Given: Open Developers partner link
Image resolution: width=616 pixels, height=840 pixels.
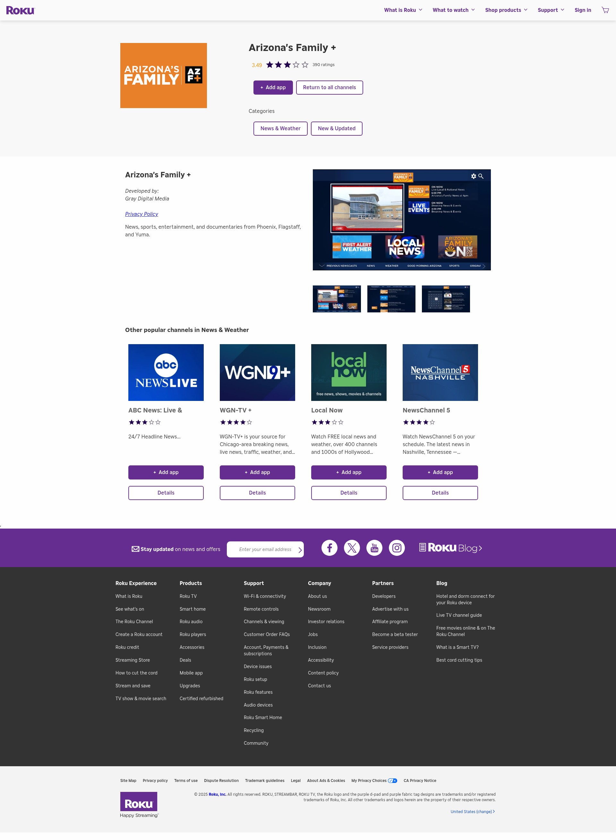Looking at the screenshot, I should click(x=384, y=596).
